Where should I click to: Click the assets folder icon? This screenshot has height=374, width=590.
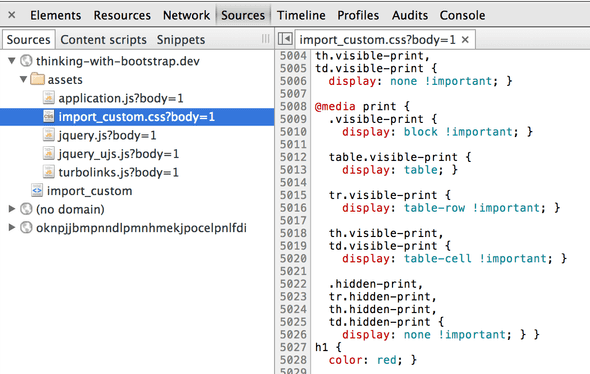point(37,79)
